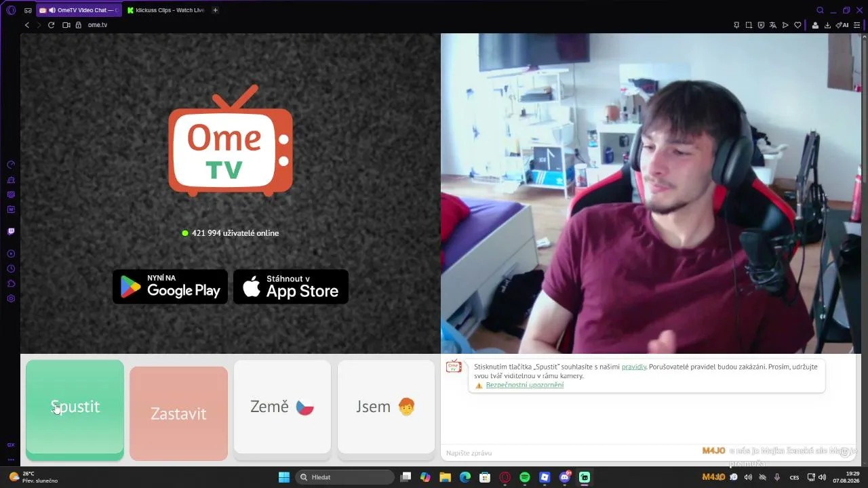Open Microsoft Edge from the taskbar

coord(465,477)
